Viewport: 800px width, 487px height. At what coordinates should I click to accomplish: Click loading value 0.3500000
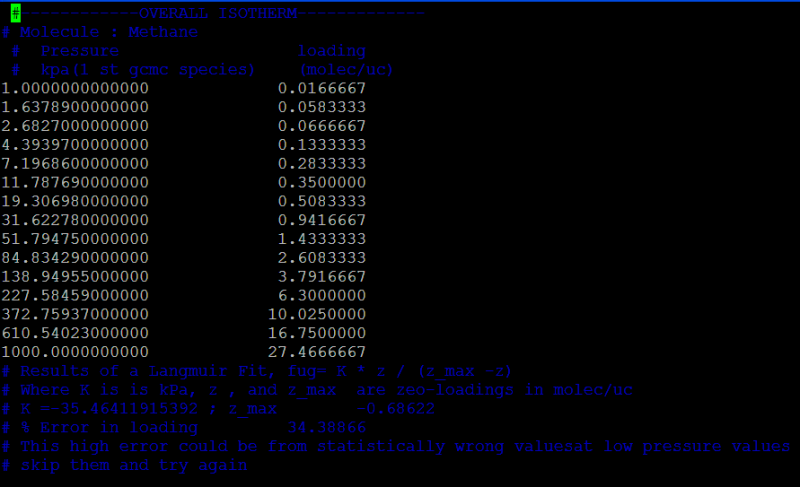click(x=322, y=183)
